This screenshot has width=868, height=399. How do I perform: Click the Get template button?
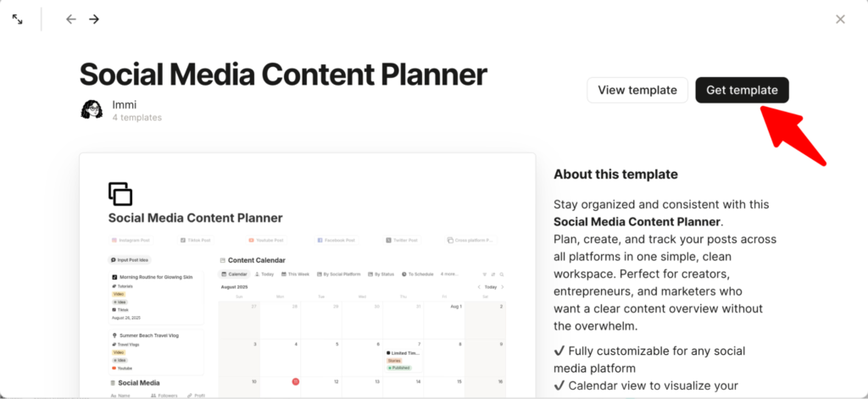point(742,90)
